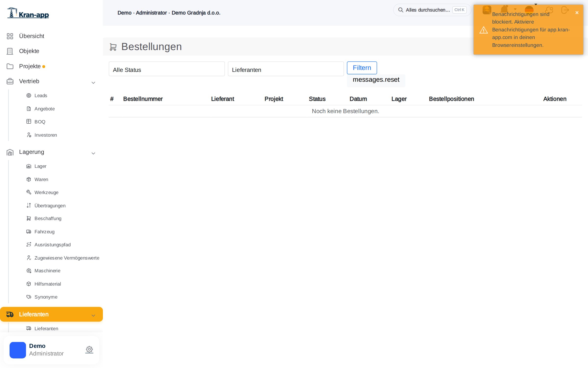This screenshot has height=368, width=588.
Task: Collapse the Lagerung section chevron
Action: 93,153
